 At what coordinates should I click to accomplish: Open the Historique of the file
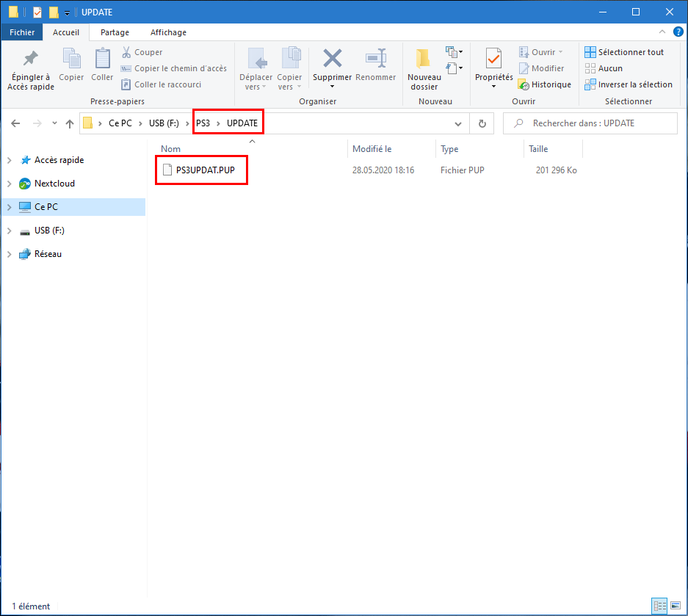(x=545, y=84)
